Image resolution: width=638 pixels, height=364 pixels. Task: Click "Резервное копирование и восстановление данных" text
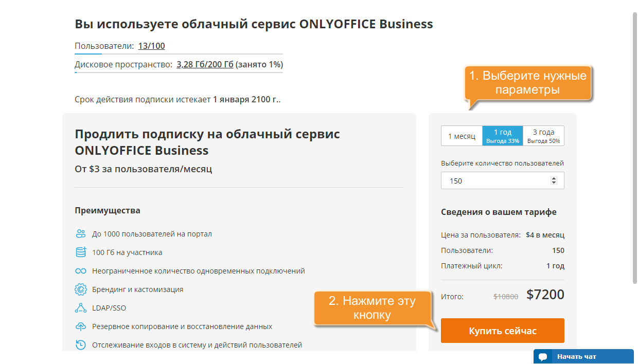[x=182, y=326]
